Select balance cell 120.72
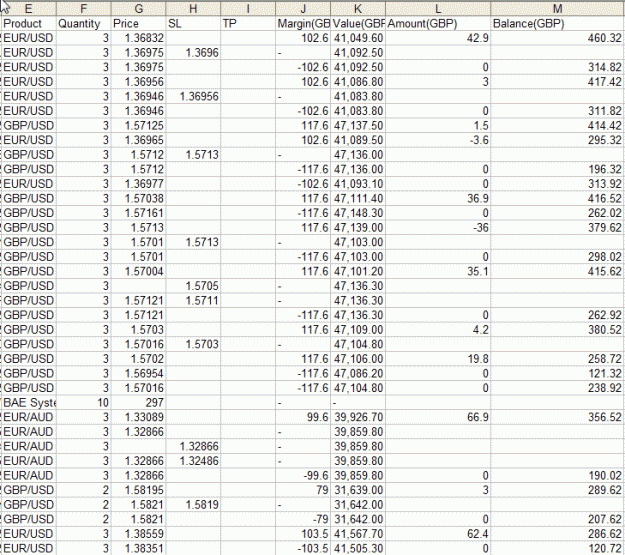The width and height of the screenshot is (625, 555). (x=558, y=549)
